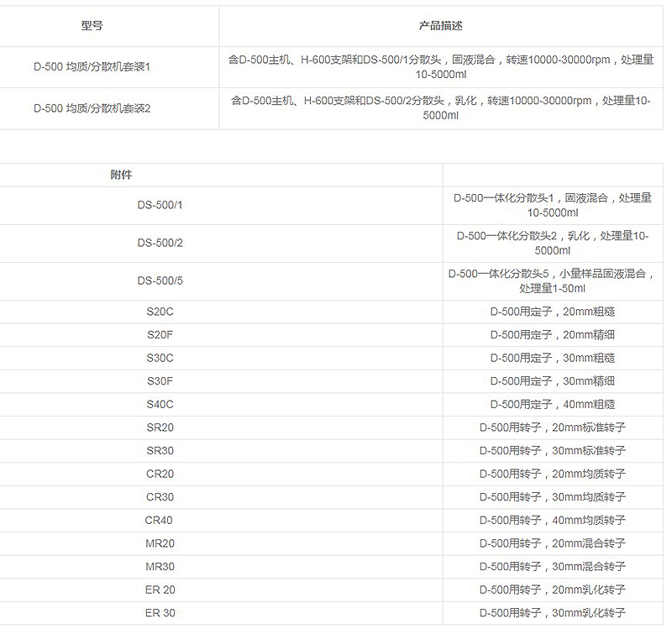Click the 'D-500用定子，20mm精细' description
Screen dimensions: 672x629
point(553,334)
